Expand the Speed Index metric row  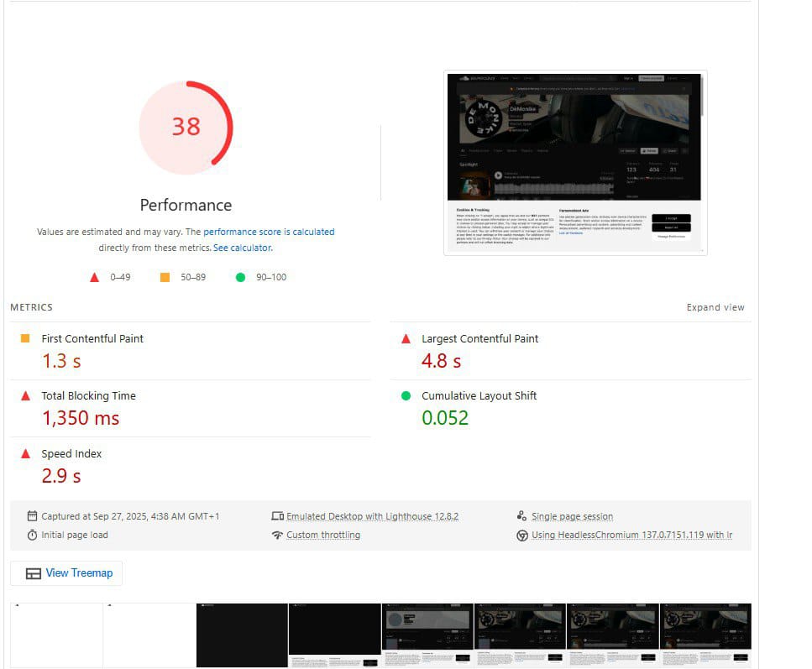pyautogui.click(x=191, y=466)
